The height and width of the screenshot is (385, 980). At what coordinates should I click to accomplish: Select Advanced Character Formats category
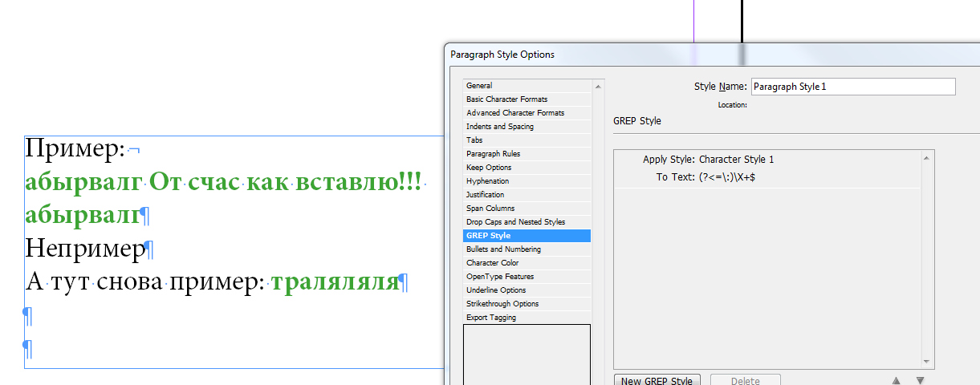click(527, 113)
